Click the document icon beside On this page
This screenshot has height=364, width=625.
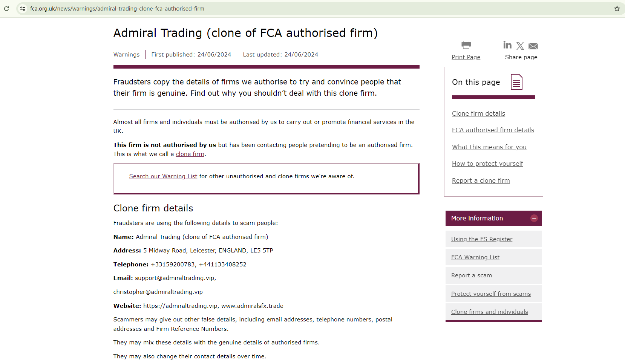(516, 82)
